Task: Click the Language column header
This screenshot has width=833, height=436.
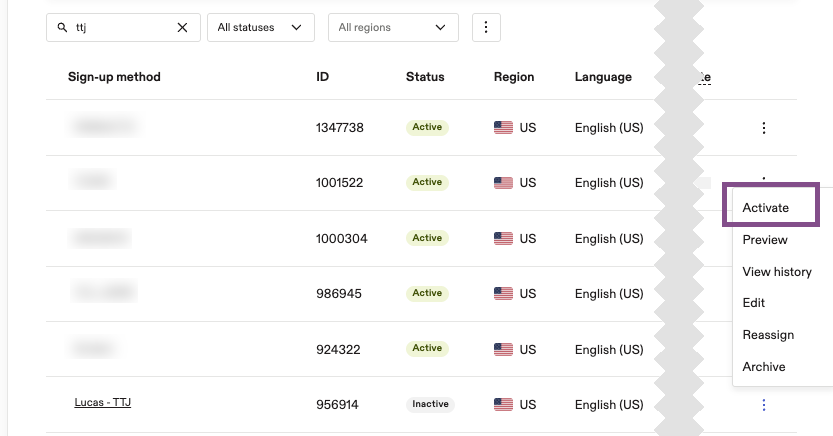Action: coord(603,77)
